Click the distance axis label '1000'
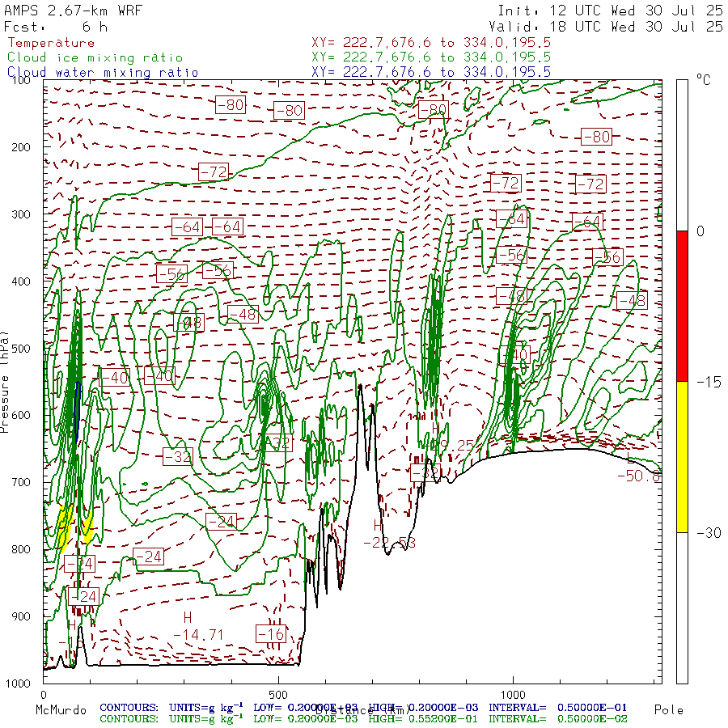The image size is (728, 728). (513, 695)
